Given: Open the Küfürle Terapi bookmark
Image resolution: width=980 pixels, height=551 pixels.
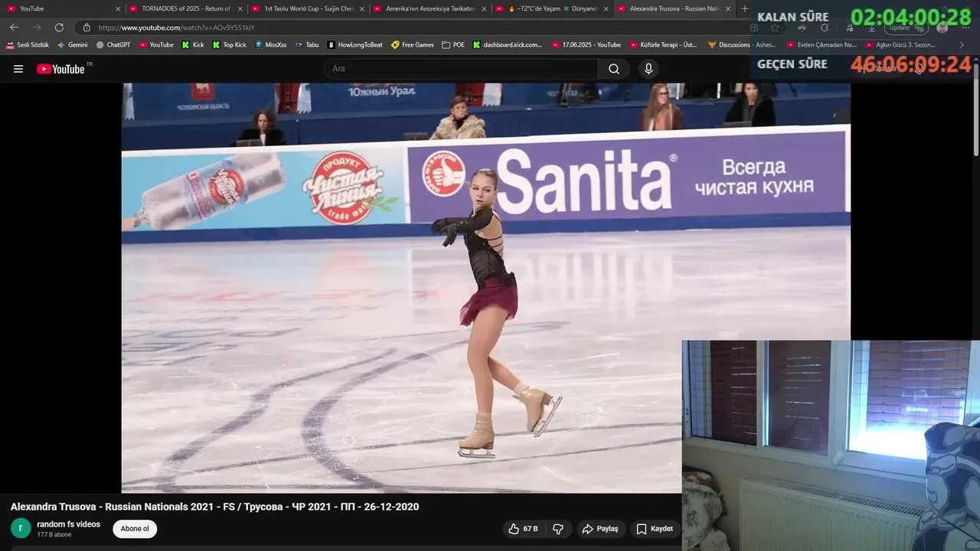Looking at the screenshot, I should (663, 45).
